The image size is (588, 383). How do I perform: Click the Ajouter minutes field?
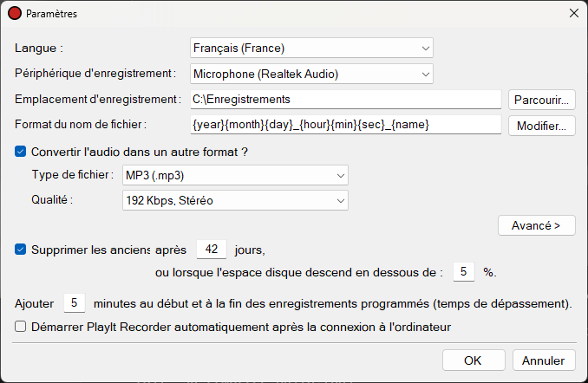(75, 302)
